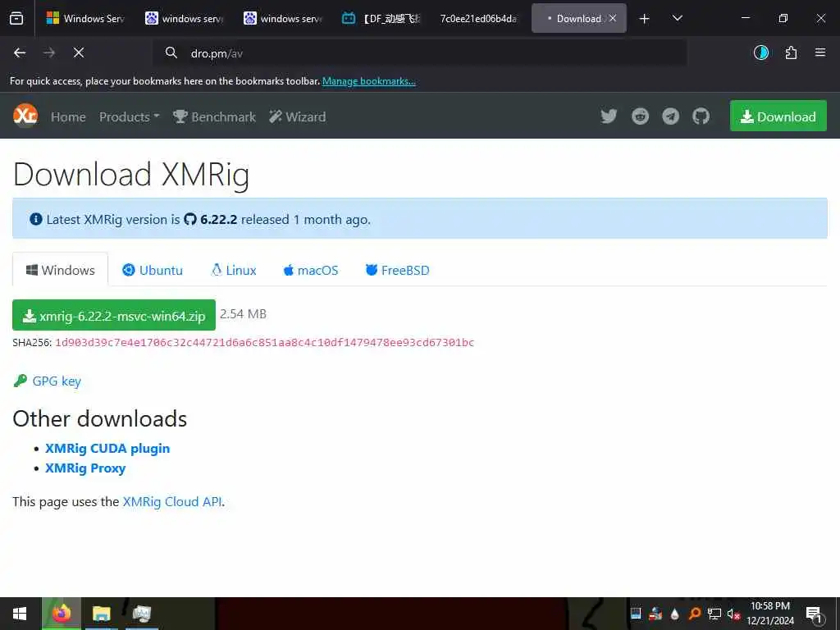Viewport: 840px width, 630px height.
Task: Click the orange magnifier tray icon
Action: [695, 614]
